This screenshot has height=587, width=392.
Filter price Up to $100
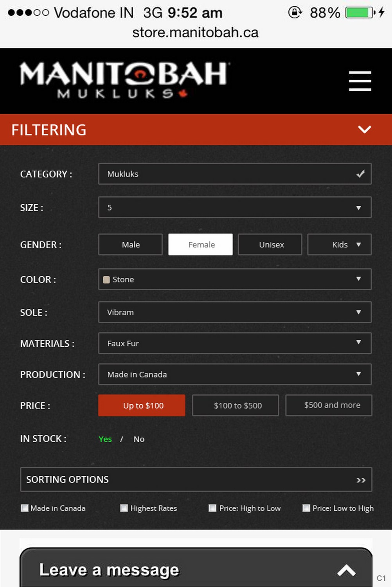(x=142, y=405)
